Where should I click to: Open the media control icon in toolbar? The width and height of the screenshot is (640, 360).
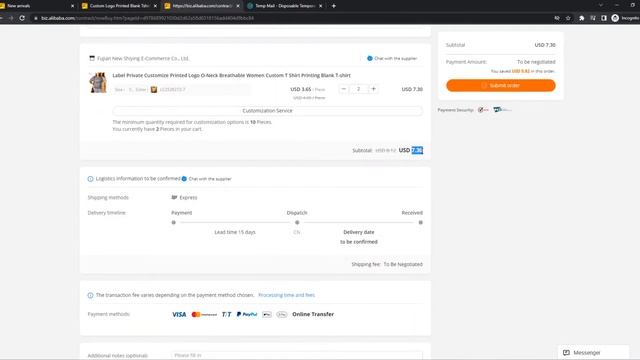(x=593, y=18)
